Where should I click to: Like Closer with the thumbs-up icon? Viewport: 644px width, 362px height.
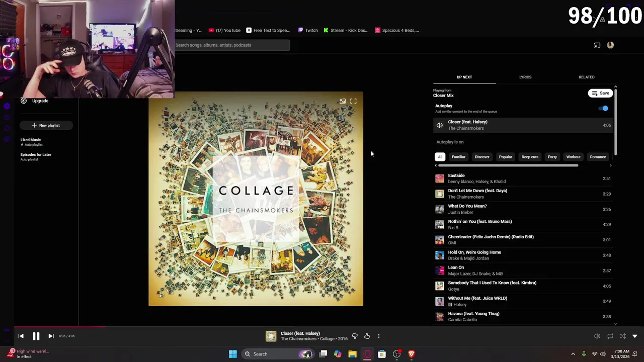[x=367, y=336]
